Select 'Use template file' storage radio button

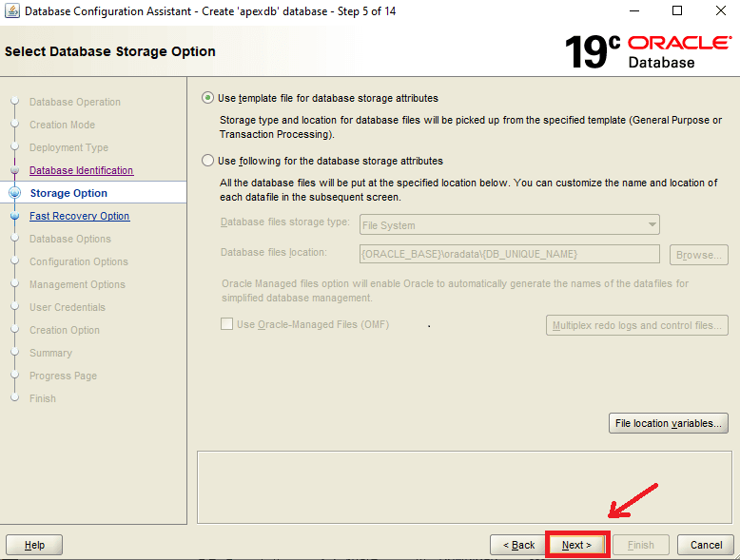pyautogui.click(x=208, y=98)
